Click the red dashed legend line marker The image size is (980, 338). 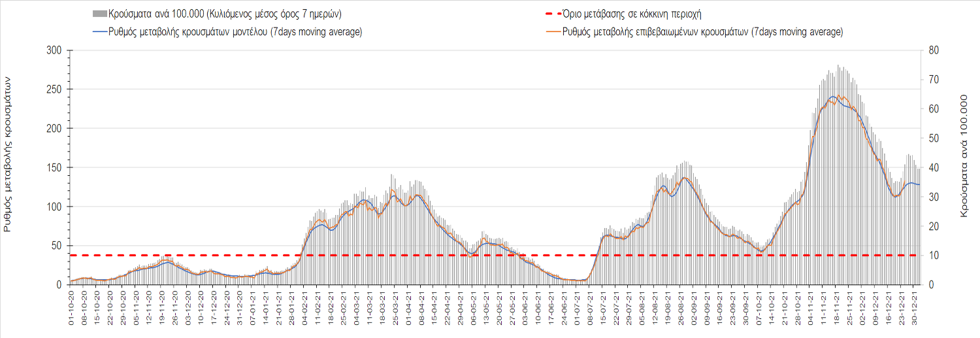[553, 14]
